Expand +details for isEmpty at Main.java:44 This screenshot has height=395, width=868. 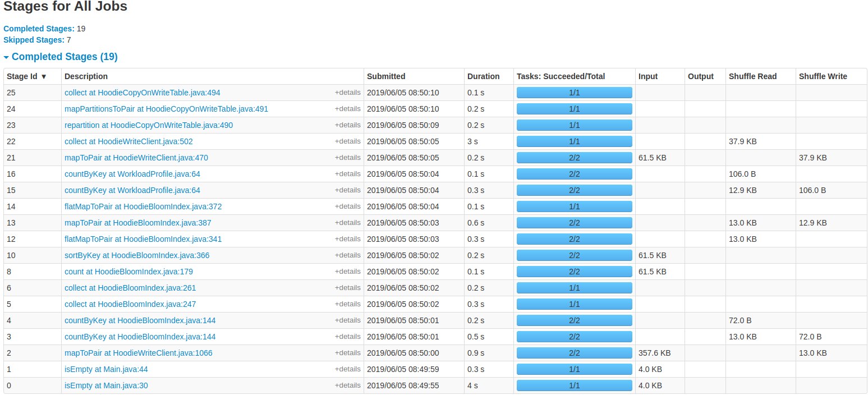coord(348,369)
